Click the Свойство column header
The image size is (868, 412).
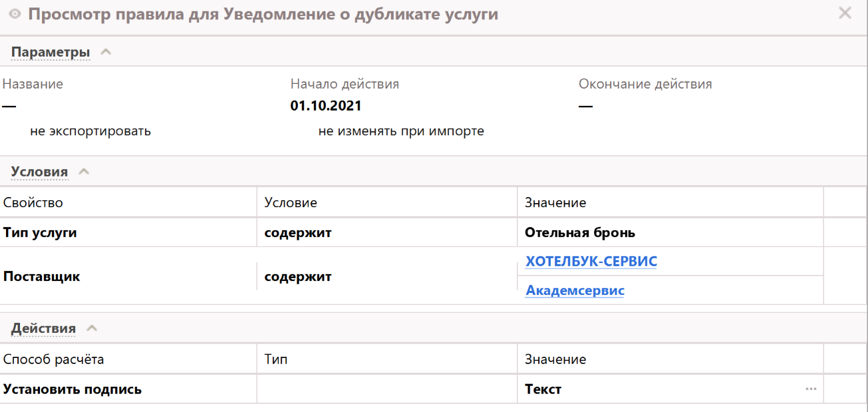pos(33,202)
